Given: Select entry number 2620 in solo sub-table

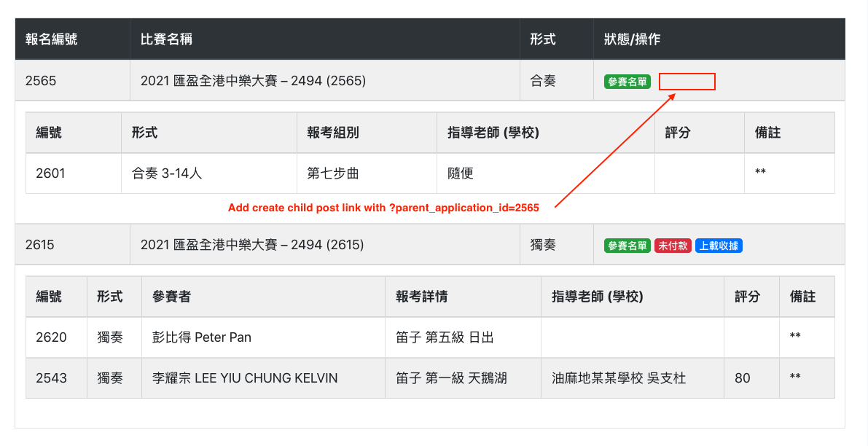Looking at the screenshot, I should pos(51,337).
